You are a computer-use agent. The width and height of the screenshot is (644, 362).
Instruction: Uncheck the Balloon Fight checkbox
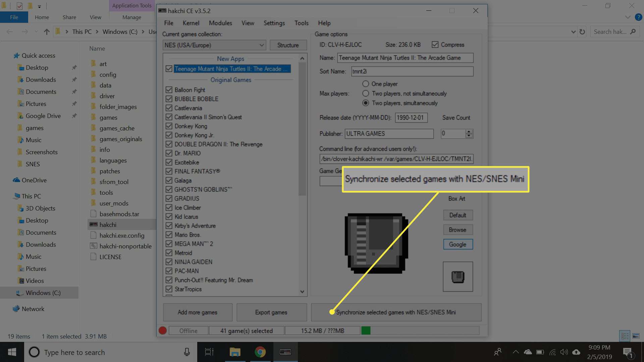tap(169, 90)
